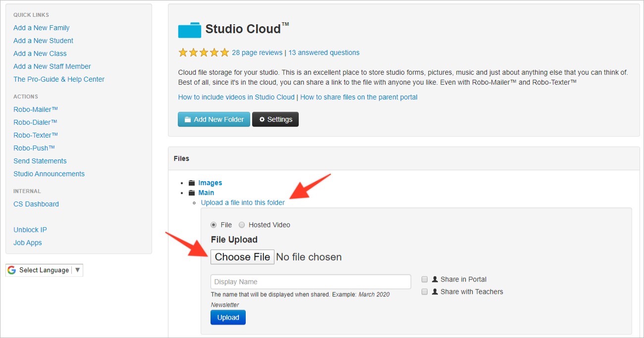Click the Display Name input field
This screenshot has height=338, width=644.
tap(311, 282)
